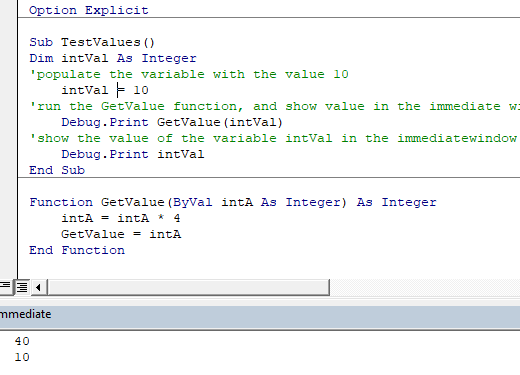Click the value 10 in Immediate window
This screenshot has width=520, height=375.
(22, 357)
